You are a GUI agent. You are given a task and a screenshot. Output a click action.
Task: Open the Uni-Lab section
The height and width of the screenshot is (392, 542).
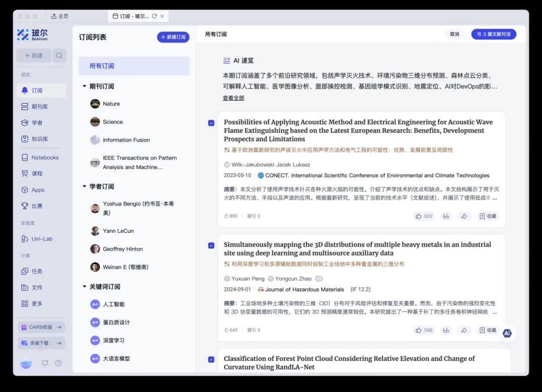pyautogui.click(x=42, y=239)
